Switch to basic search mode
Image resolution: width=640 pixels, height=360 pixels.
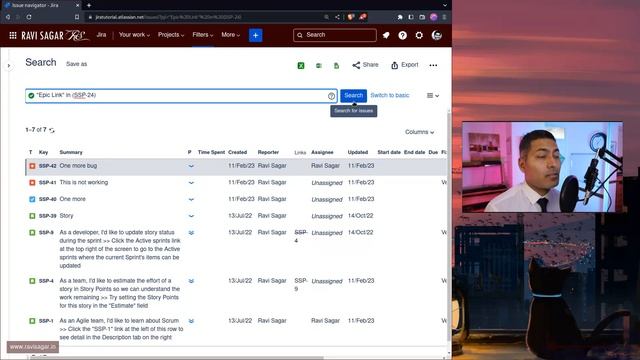click(x=390, y=96)
